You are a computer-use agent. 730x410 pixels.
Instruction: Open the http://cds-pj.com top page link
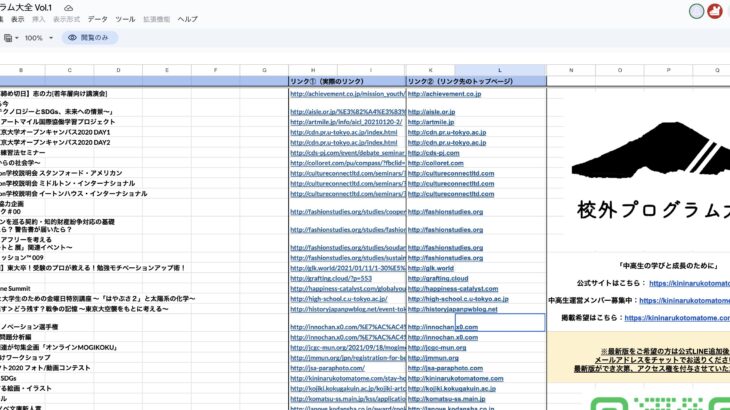tap(433, 153)
